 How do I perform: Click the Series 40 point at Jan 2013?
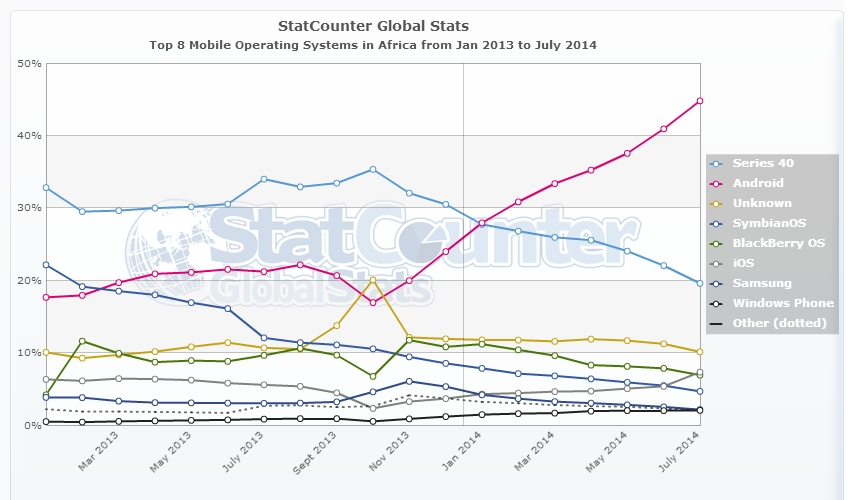pyautogui.click(x=46, y=187)
